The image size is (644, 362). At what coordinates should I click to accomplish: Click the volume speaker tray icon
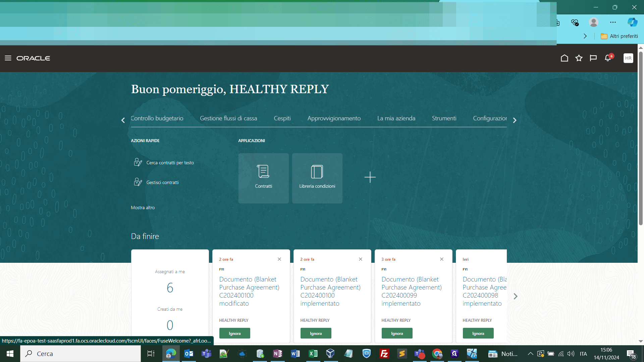coord(571,354)
